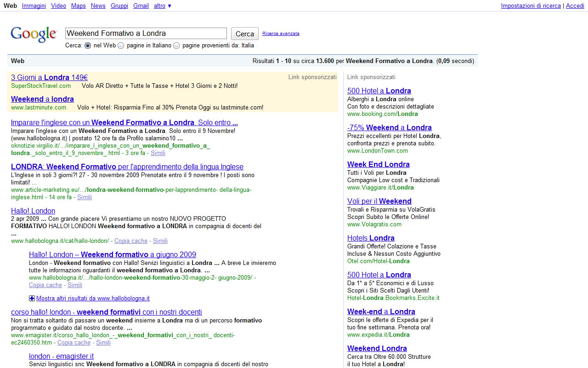Open Copia cache under giugno 2009 result
The height and width of the screenshot is (368, 588).
point(45,285)
